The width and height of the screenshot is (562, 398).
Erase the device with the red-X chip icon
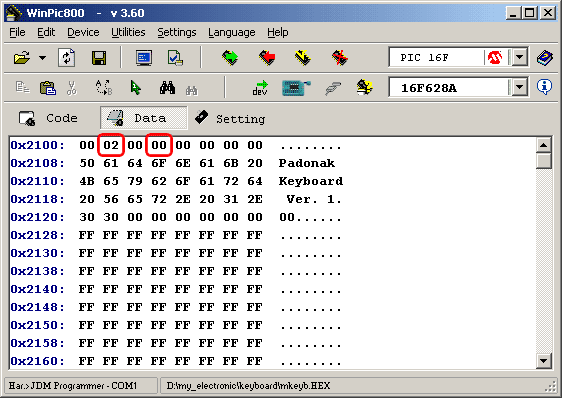pyautogui.click(x=339, y=58)
